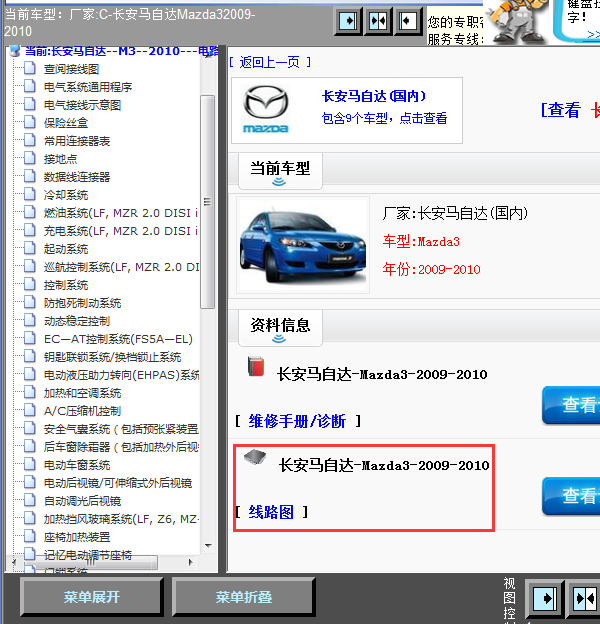Open 安全气囊系统 tree item
600x624 pixels.
121,429
